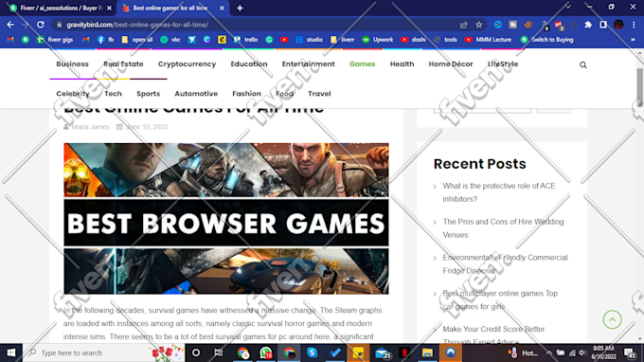The width and height of the screenshot is (644, 362).
Task: Show hidden system tray icons
Action: tap(548, 353)
